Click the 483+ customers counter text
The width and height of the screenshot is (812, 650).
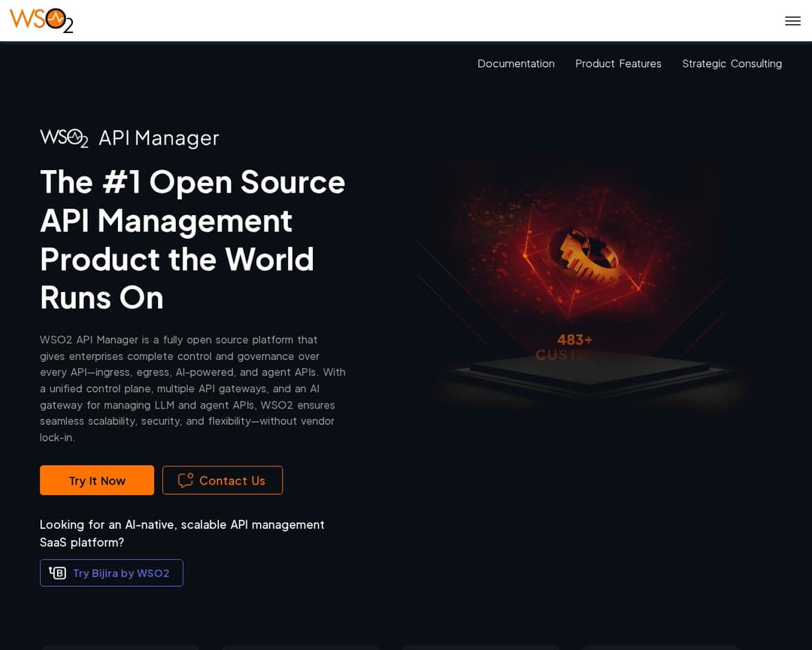pos(574,340)
